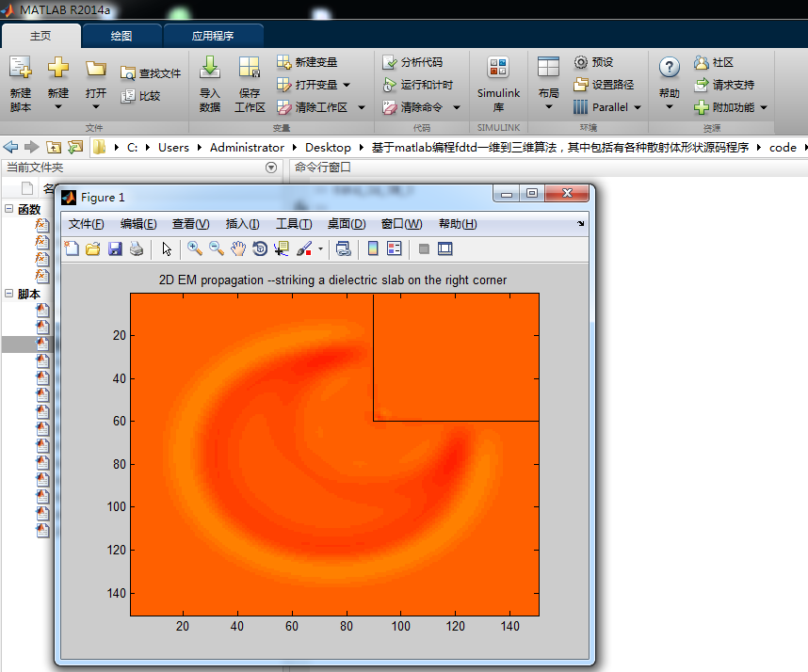Click the Open (打开) folder icon
The height and width of the screenshot is (672, 808).
(96, 69)
